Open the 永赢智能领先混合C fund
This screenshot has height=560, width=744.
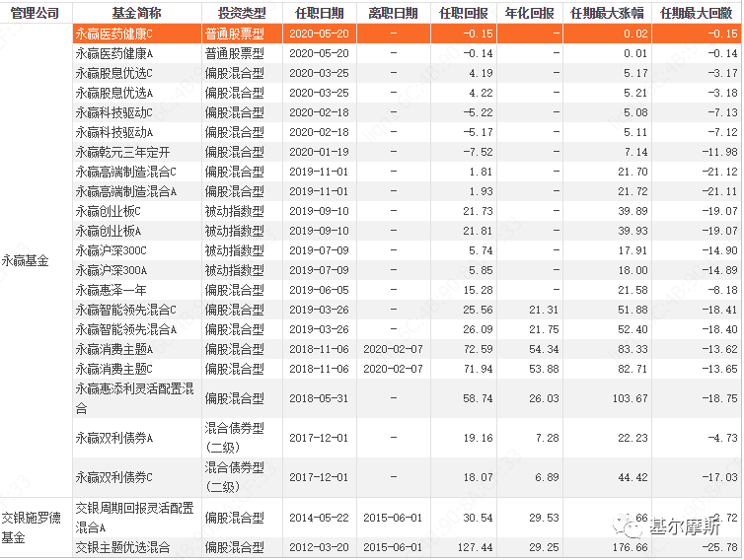click(126, 310)
